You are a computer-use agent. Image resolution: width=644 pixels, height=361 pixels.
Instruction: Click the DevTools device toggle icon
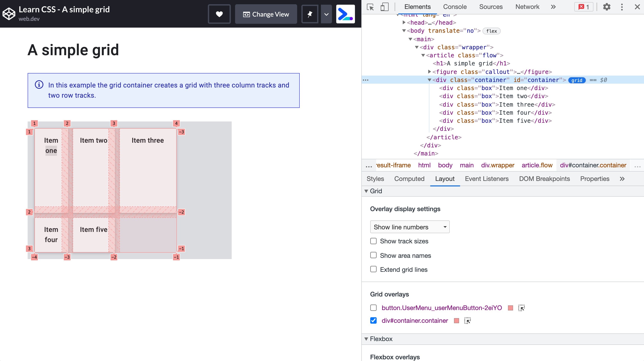384,6
